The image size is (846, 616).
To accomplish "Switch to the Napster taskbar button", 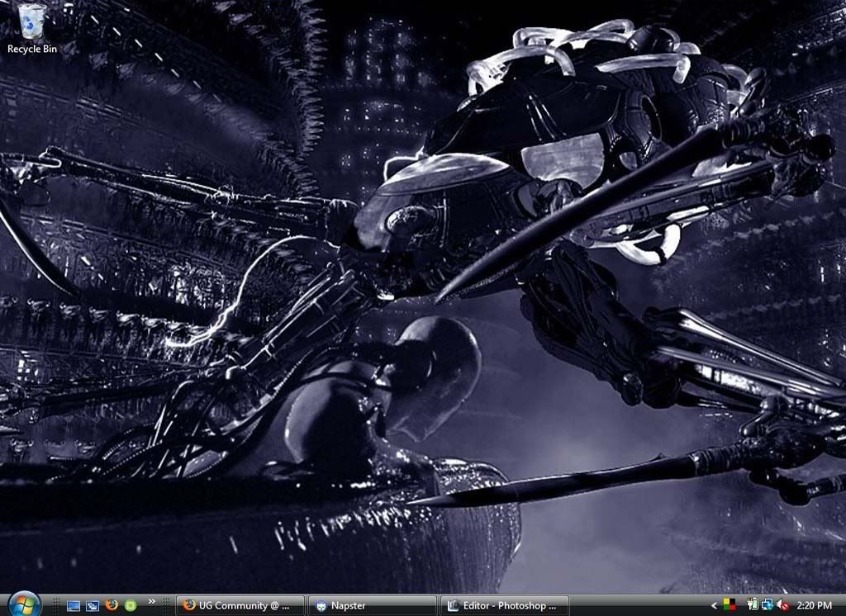I will point(373,606).
